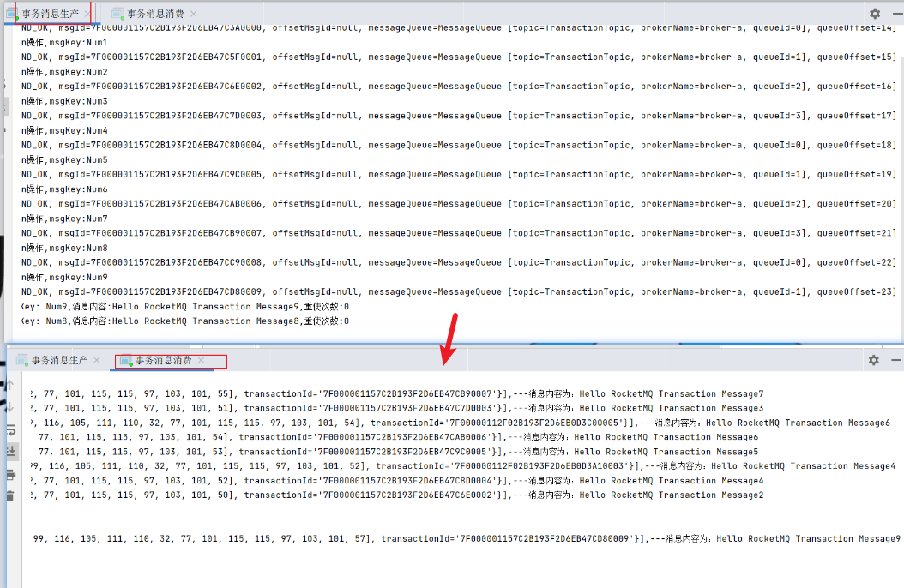The height and width of the screenshot is (588, 904).
Task: Click consumer line ending Transaction Message2
Action: coord(396,495)
